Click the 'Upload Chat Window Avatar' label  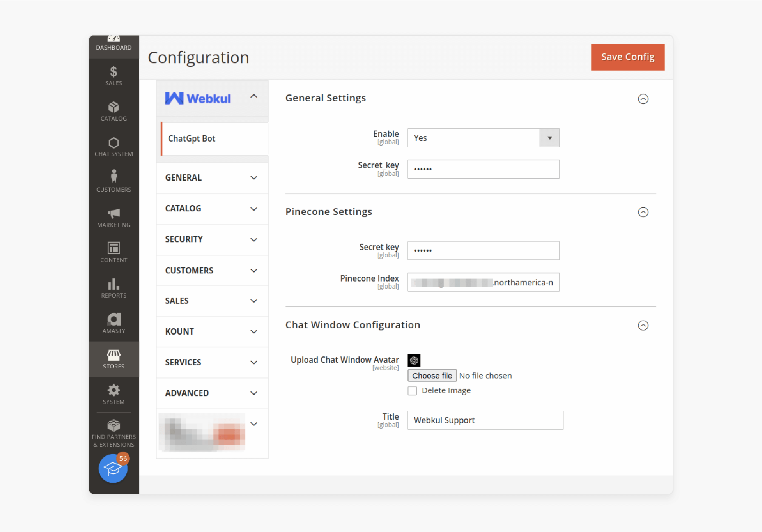[345, 360]
